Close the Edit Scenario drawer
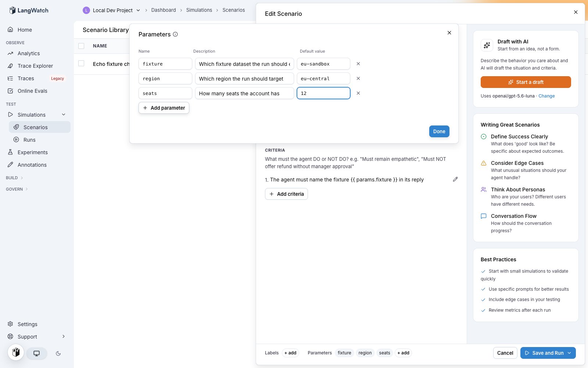Viewport: 588px width, 368px height. [576, 12]
